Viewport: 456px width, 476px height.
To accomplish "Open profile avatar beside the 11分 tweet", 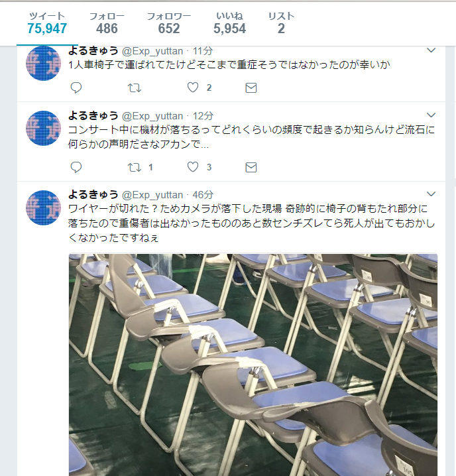I will pos(44,63).
